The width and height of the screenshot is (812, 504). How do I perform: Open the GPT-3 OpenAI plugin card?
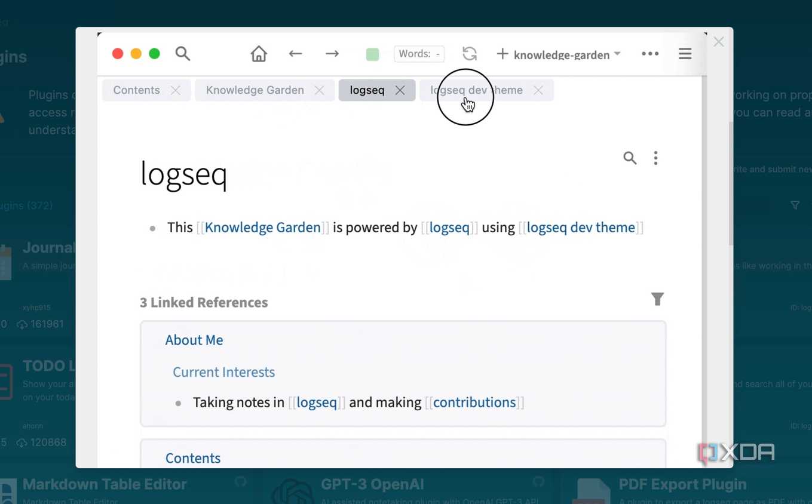372,484
